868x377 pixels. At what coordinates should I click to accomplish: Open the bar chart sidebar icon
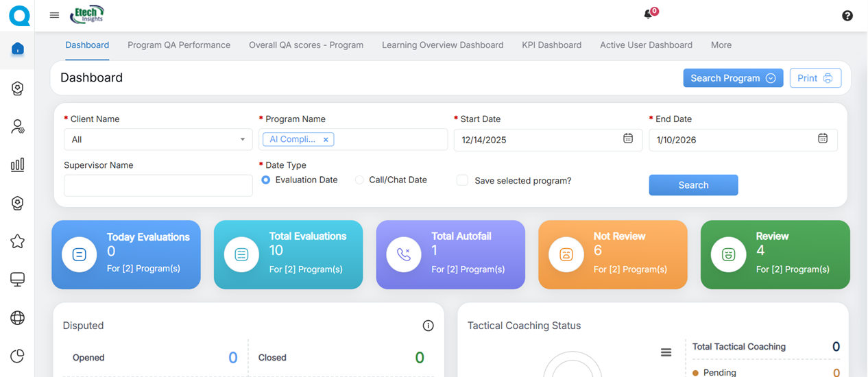coord(18,165)
